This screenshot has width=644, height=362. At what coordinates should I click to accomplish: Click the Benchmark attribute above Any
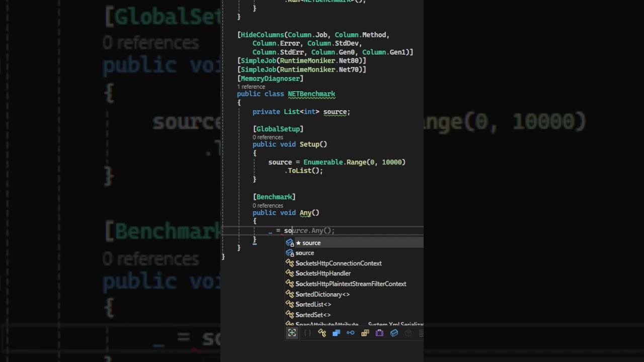274,197
